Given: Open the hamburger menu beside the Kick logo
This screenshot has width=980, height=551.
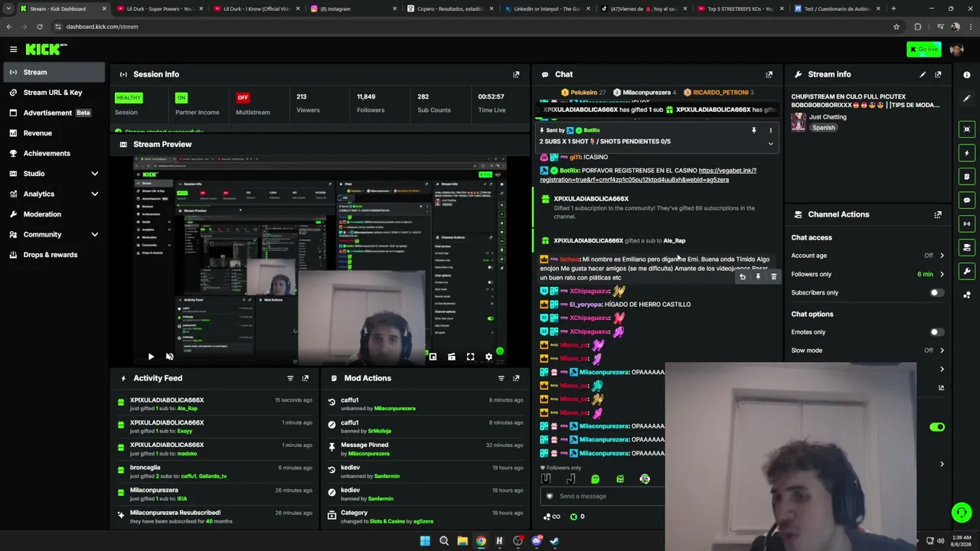Looking at the screenshot, I should click(x=13, y=49).
